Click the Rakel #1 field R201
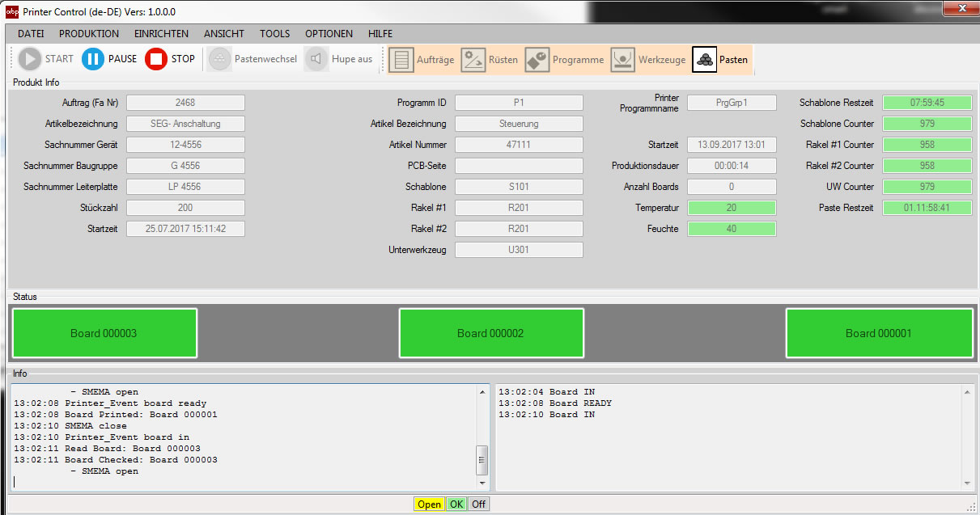980x515 pixels. pos(519,208)
